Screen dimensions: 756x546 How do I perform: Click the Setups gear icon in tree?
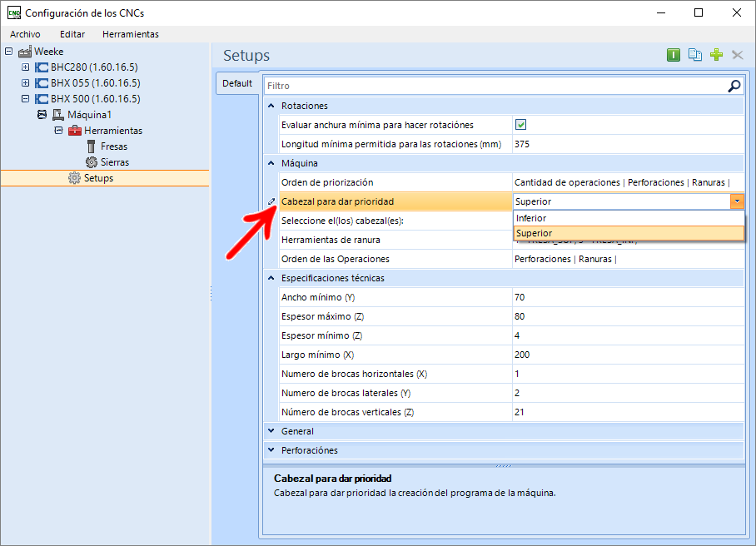(74, 178)
